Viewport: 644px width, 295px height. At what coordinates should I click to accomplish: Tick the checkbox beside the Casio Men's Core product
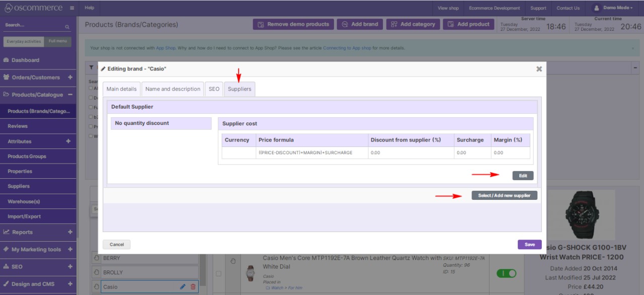pyautogui.click(x=218, y=273)
